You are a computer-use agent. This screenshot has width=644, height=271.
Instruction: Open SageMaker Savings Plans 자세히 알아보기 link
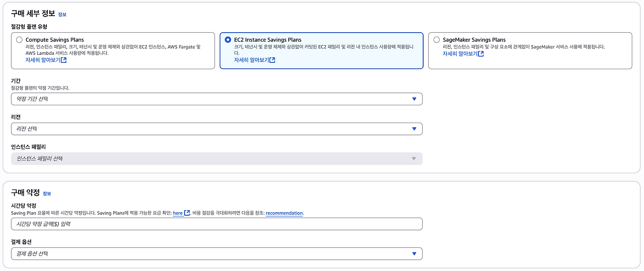[x=460, y=54]
